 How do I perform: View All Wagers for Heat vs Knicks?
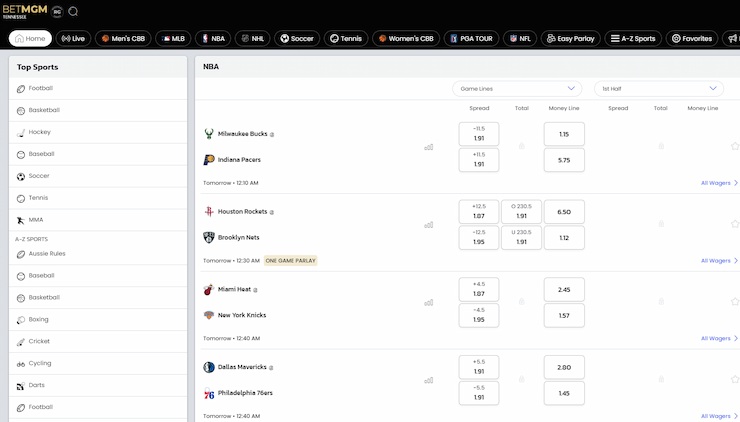(x=719, y=338)
